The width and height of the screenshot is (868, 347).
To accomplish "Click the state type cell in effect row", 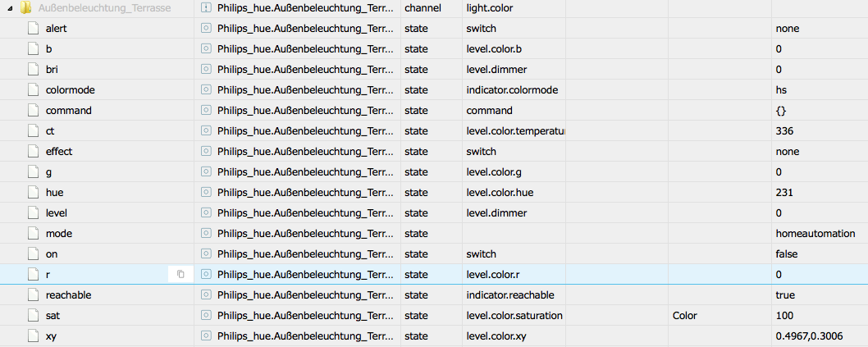I will pos(416,151).
